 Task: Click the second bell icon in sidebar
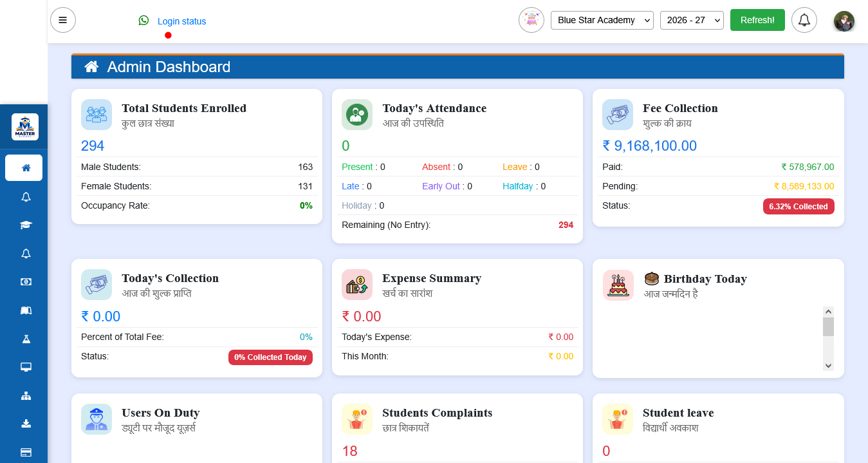tap(26, 254)
